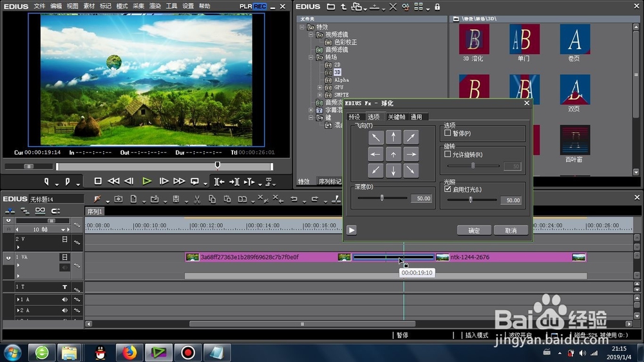The width and height of the screenshot is (644, 362).
Task: Click the delete X icon in effects panel
Action: click(393, 6)
